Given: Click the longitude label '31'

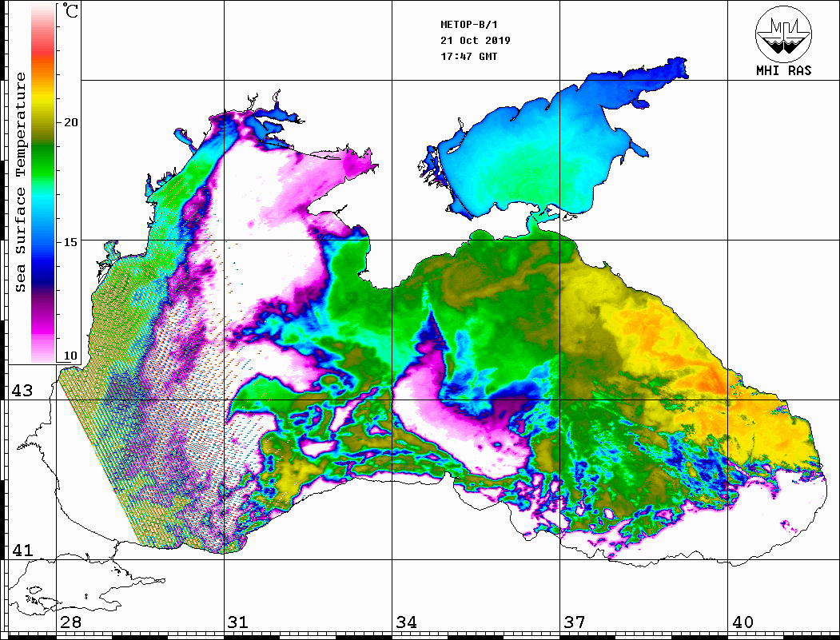Looking at the screenshot, I should pyautogui.click(x=238, y=622).
